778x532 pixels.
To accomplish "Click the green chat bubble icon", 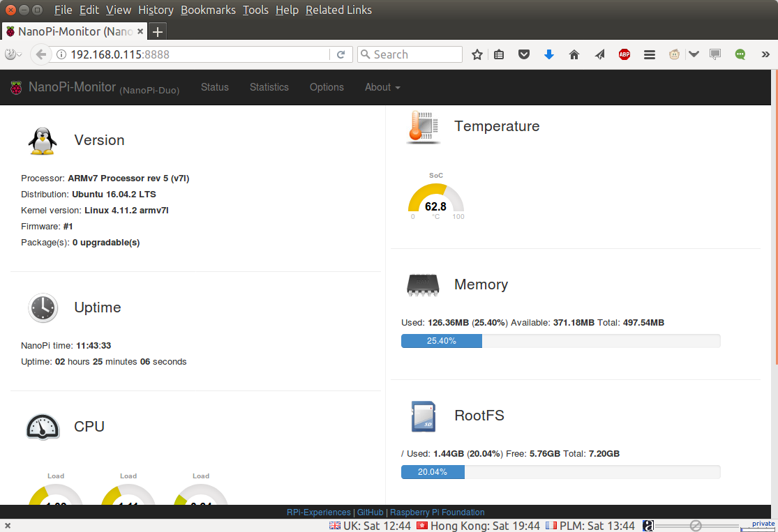I will point(740,54).
